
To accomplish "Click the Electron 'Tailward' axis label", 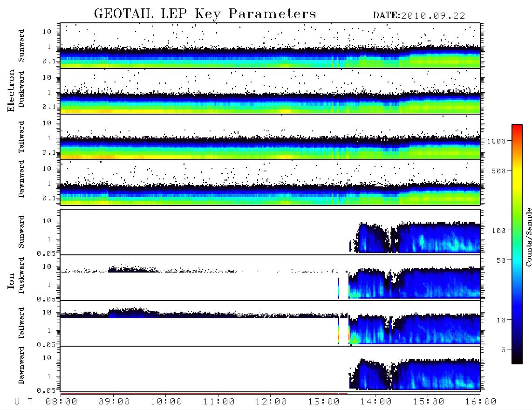I will tap(21, 137).
